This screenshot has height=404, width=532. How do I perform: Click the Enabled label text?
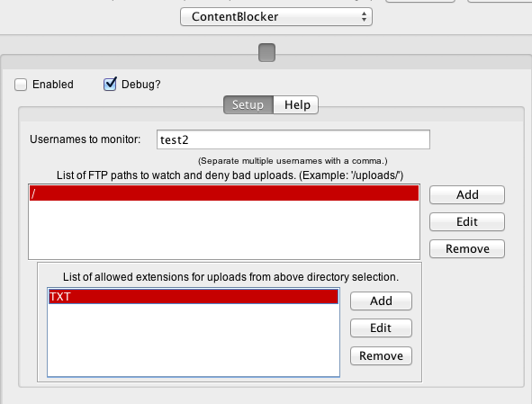click(53, 85)
